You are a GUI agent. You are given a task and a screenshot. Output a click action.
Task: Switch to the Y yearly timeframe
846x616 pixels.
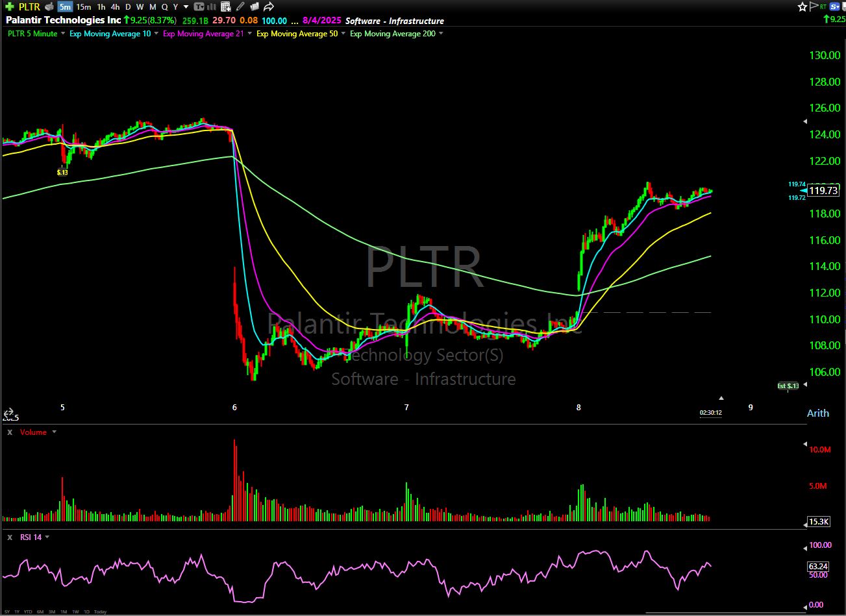tap(175, 6)
